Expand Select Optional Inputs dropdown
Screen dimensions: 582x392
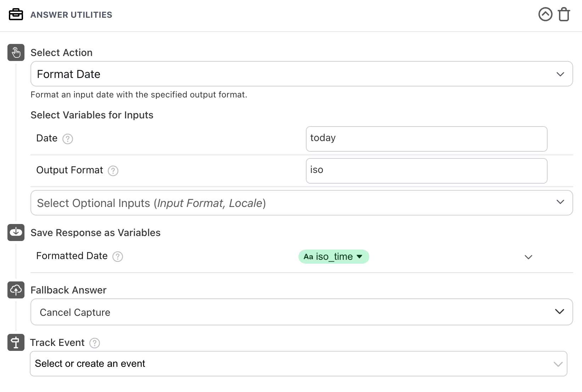[x=302, y=203]
